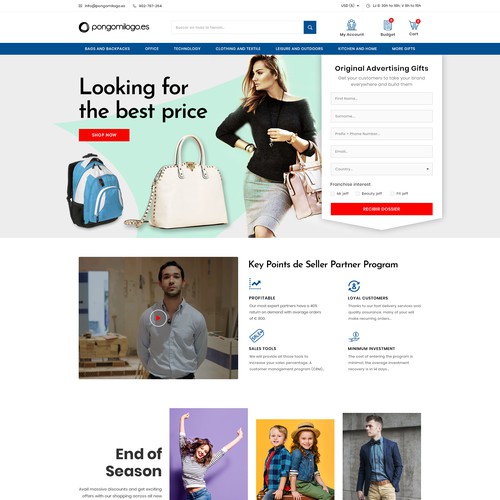This screenshot has height=500, width=500.
Task: Click the Loyal Customers icon
Action: pos(354,286)
